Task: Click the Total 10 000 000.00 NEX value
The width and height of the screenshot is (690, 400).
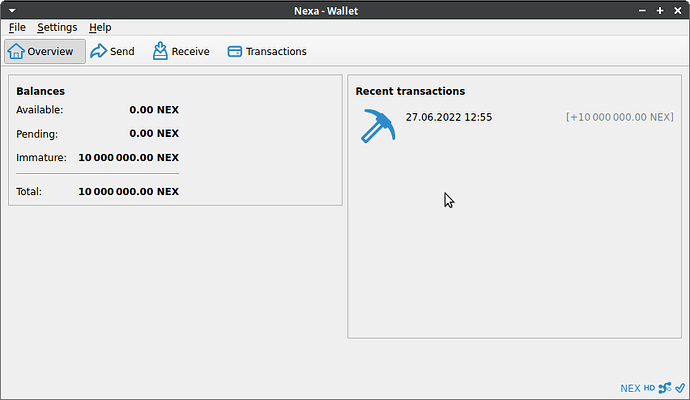Action: 128,191
